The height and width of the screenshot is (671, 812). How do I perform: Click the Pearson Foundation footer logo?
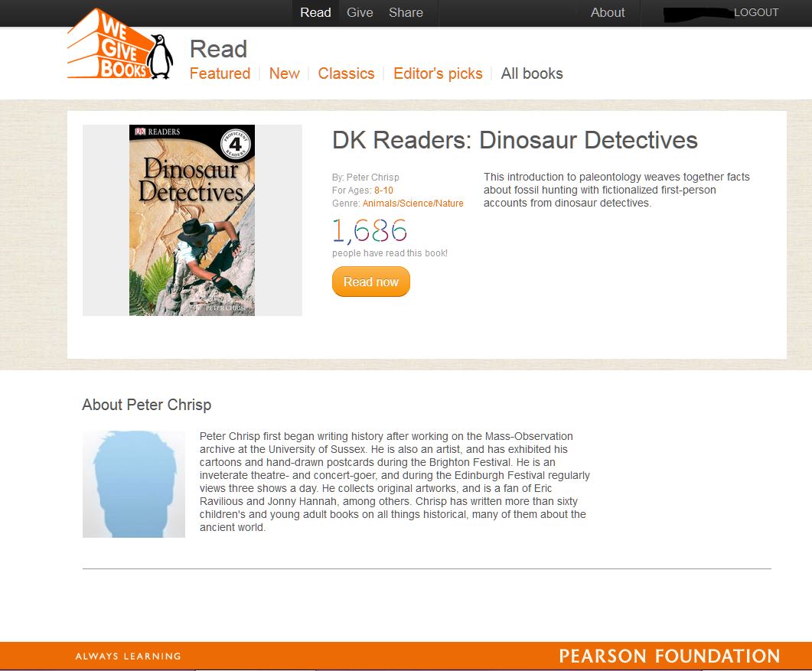coord(669,656)
